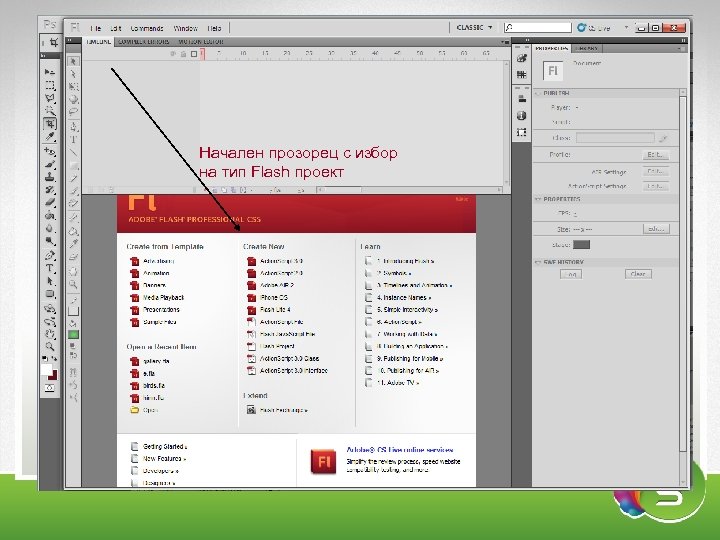Click the Clear button in SWF History

pyautogui.click(x=638, y=274)
